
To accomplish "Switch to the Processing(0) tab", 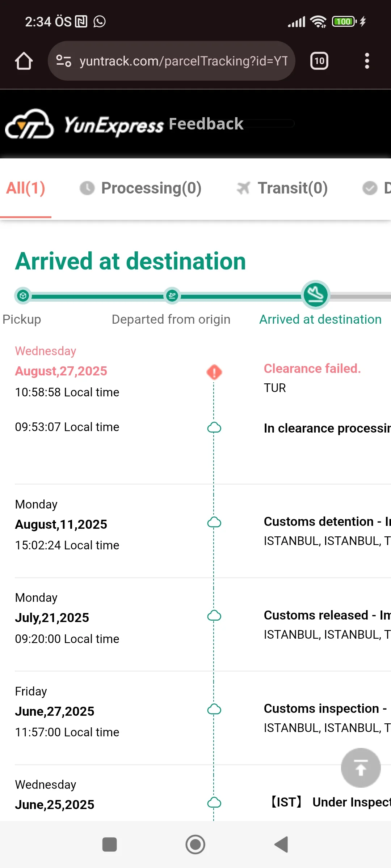I will [x=141, y=188].
